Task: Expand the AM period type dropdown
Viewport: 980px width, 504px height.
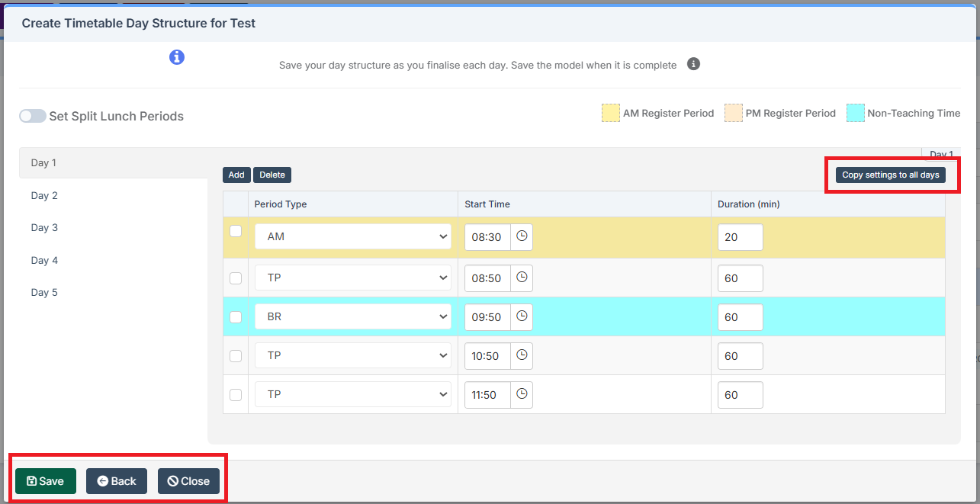Action: [x=353, y=237]
